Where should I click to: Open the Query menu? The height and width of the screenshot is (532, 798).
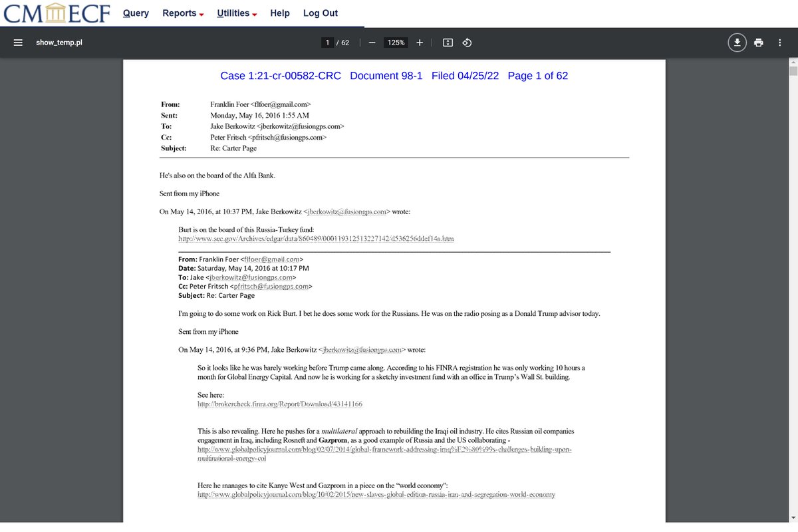tap(136, 13)
